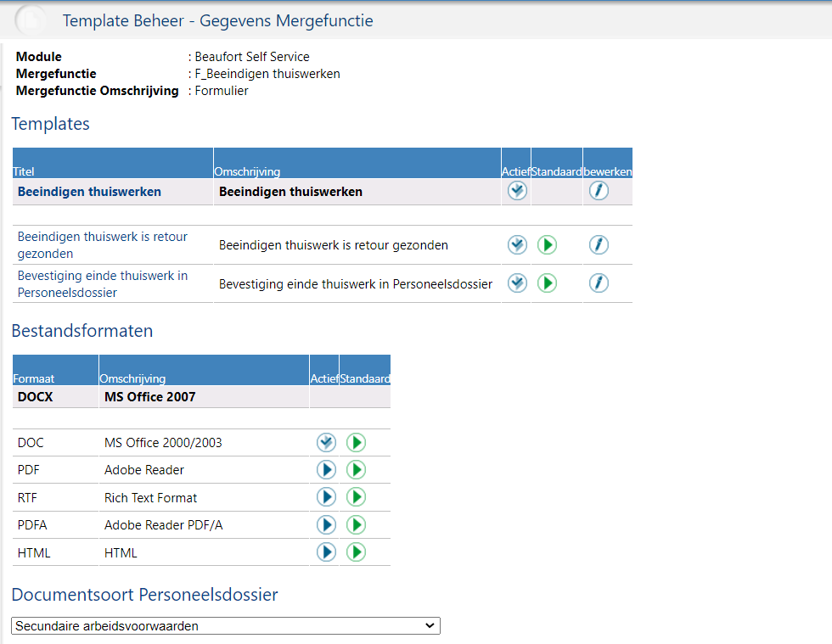Set RTF format as Standaard

click(356, 497)
